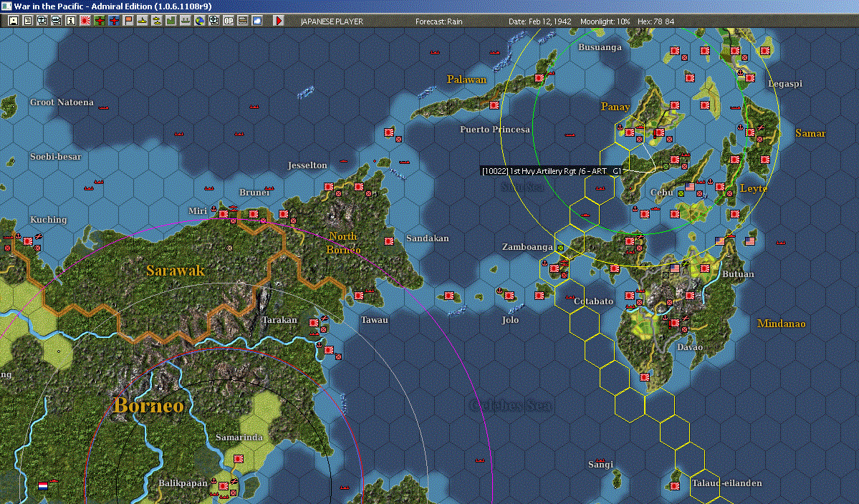
Task: Select Japanese flag unit at Samarinda
Action: (x=239, y=459)
